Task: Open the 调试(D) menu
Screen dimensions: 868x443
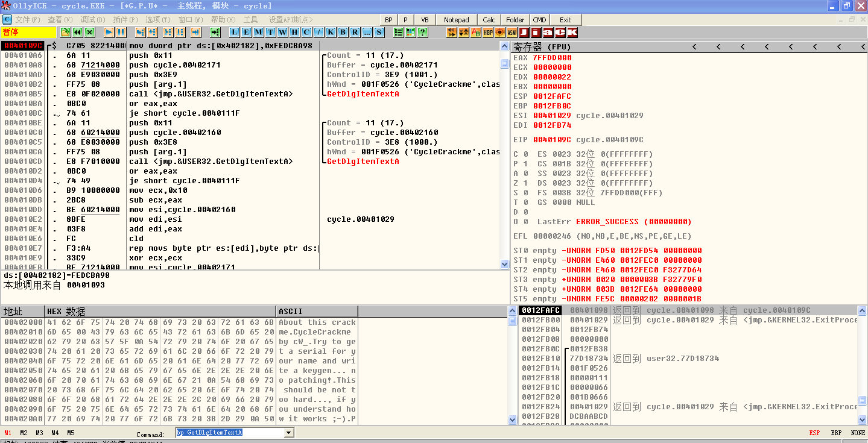Action: click(x=93, y=20)
